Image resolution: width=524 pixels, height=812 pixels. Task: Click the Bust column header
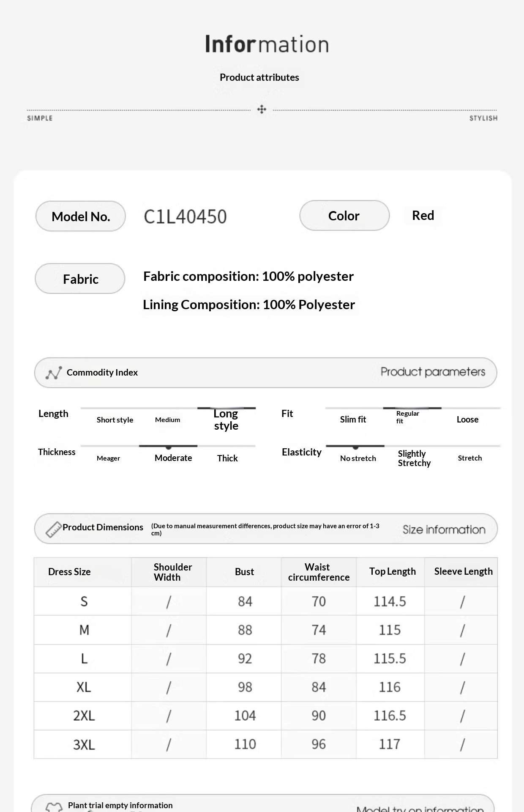tap(244, 572)
